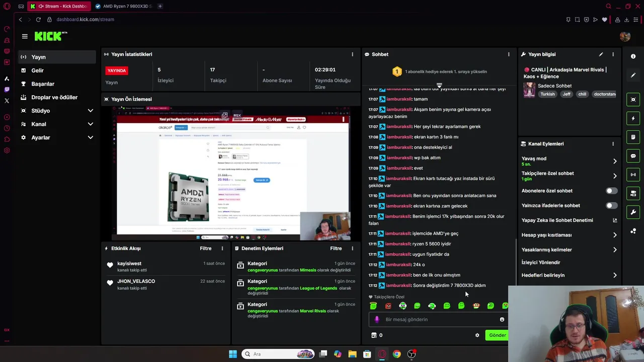Open Yasaklanmış kelimeler settings
This screenshot has width=644, height=362.
click(x=569, y=249)
